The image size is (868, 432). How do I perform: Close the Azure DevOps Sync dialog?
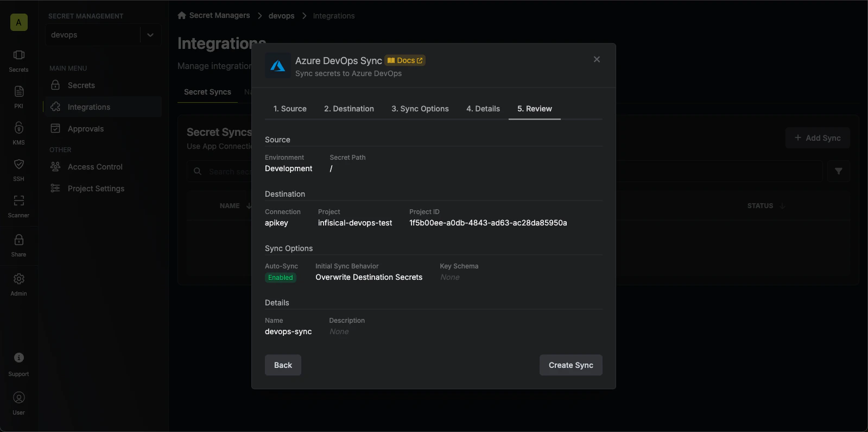(597, 59)
